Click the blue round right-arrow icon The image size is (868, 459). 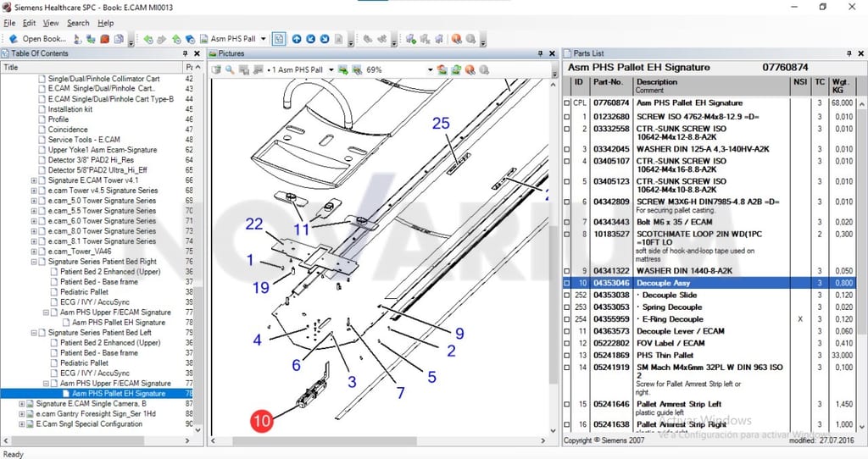pos(325,39)
